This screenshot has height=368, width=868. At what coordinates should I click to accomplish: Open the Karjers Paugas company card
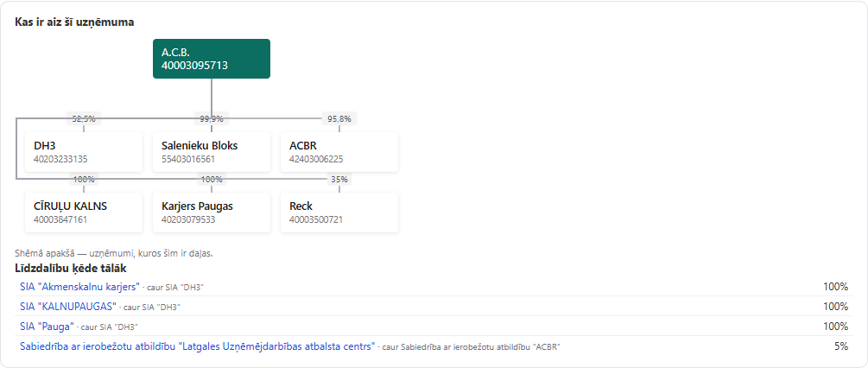[x=212, y=213]
